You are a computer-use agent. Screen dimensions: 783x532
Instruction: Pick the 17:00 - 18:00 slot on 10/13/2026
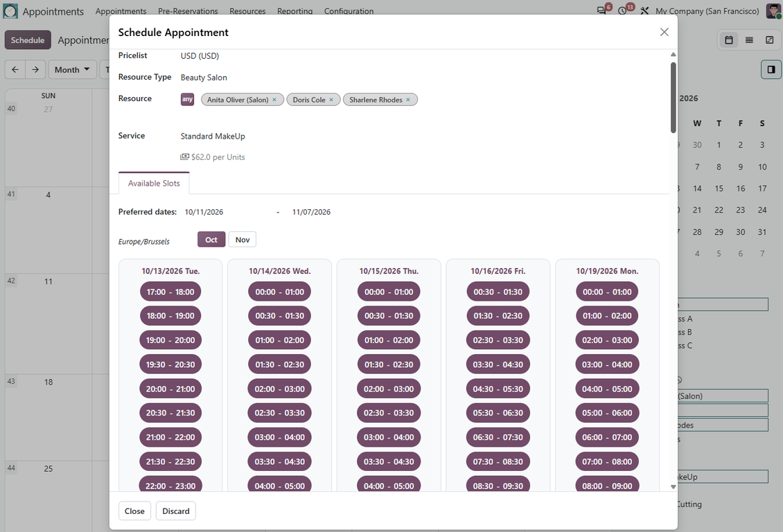tap(170, 292)
